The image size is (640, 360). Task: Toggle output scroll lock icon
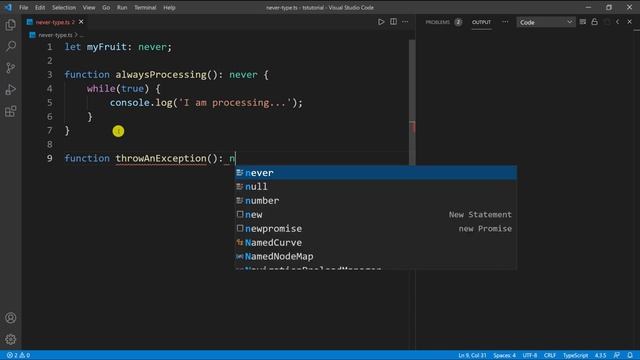coord(594,22)
